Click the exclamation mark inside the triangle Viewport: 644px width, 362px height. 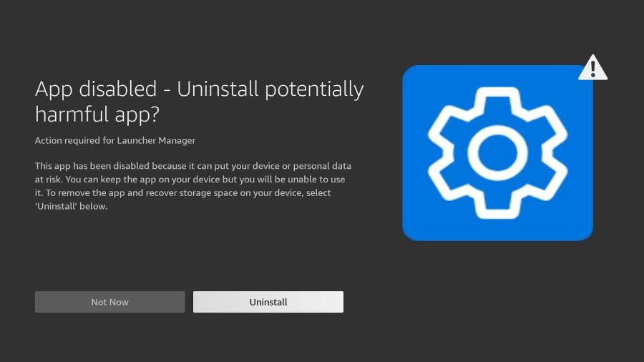[x=592, y=70]
